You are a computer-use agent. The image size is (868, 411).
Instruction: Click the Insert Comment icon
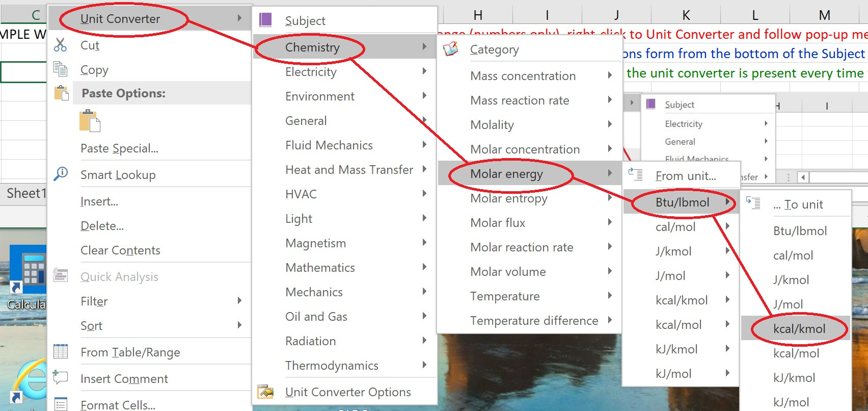[61, 378]
